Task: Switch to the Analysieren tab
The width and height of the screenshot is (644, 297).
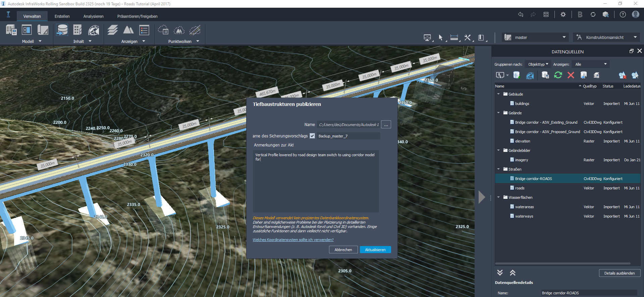Action: pyautogui.click(x=93, y=16)
